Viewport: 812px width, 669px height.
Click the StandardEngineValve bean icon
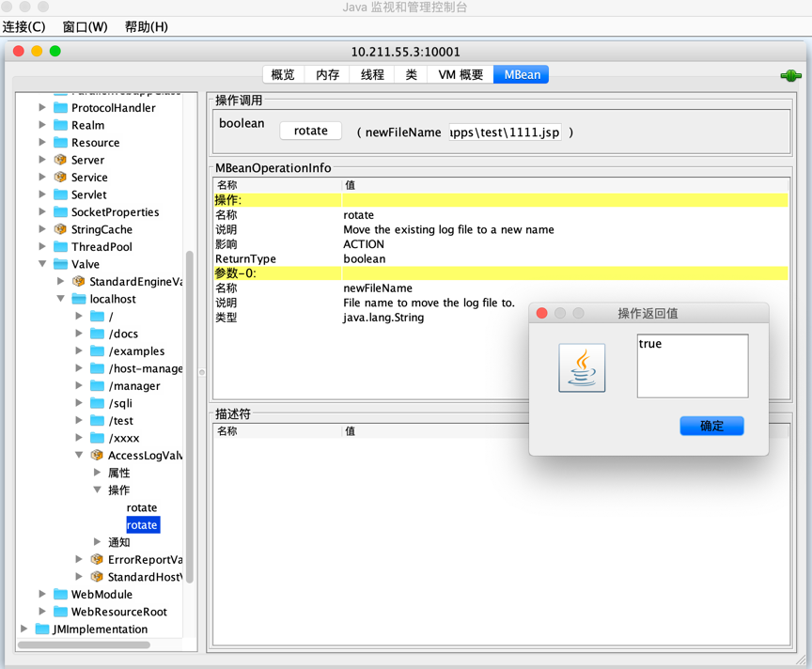79,282
